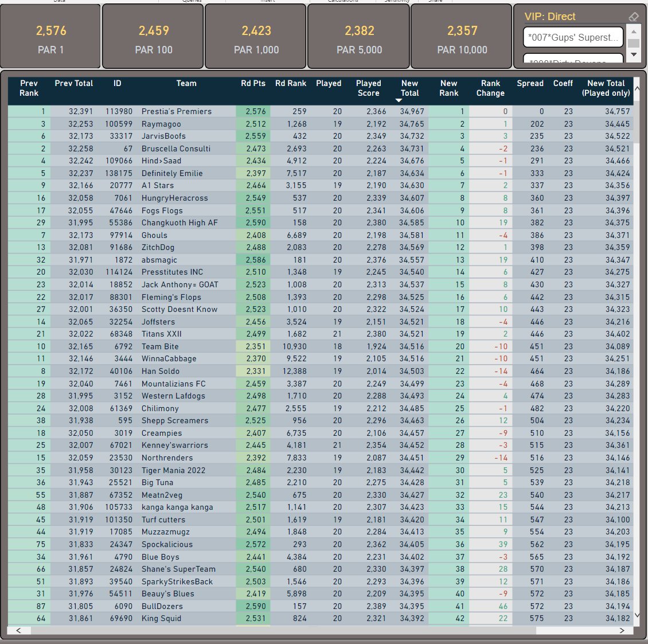Select the PAR 5,000 card showing 2,382

(x=359, y=36)
